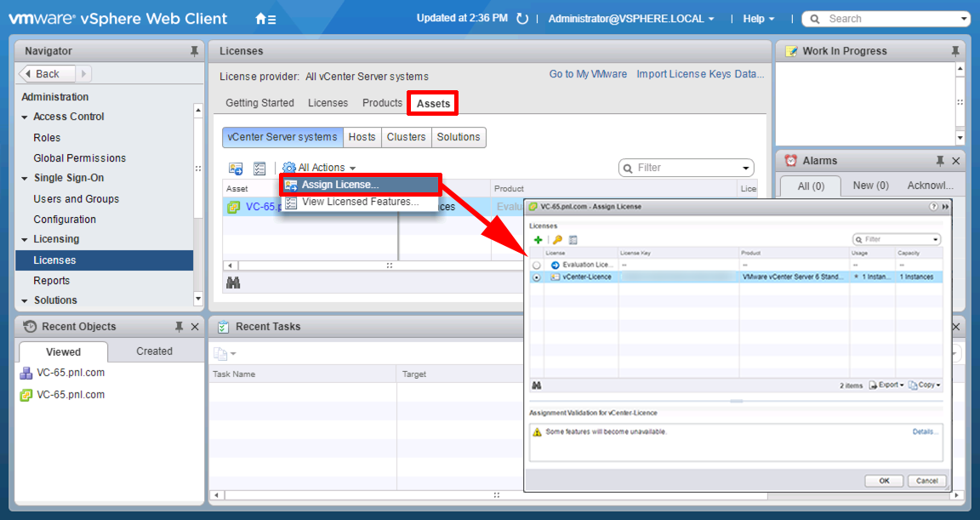Image resolution: width=980 pixels, height=520 pixels.
Task: Select the vCenter Server systems sub-tab
Action: click(x=282, y=138)
